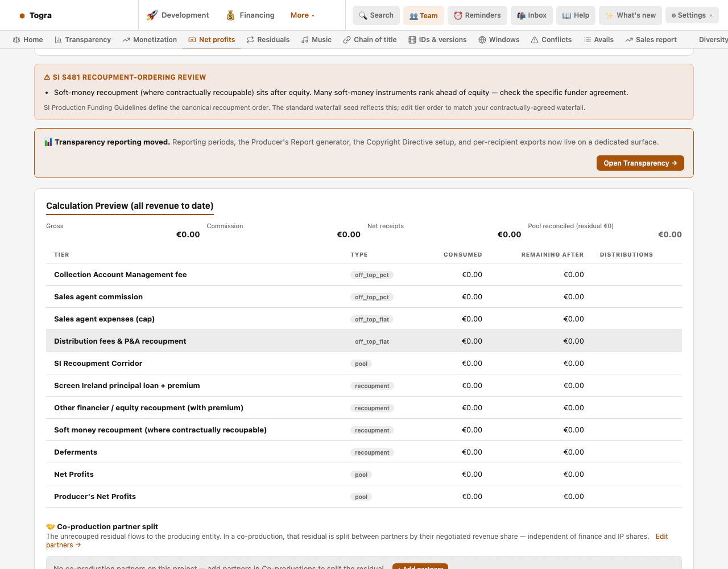
Task: Go to the Sales report tab
Action: 651,40
